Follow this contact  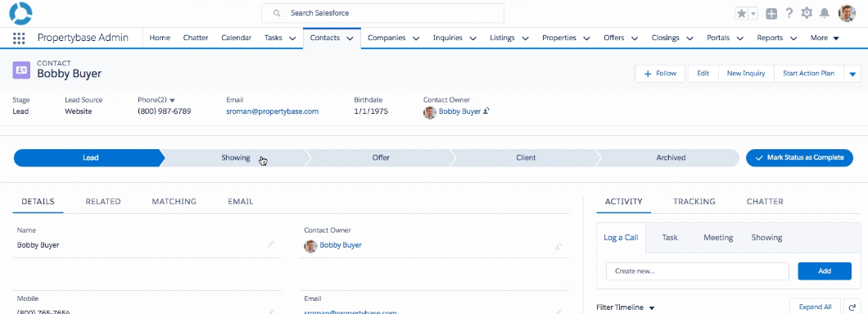[x=660, y=73]
